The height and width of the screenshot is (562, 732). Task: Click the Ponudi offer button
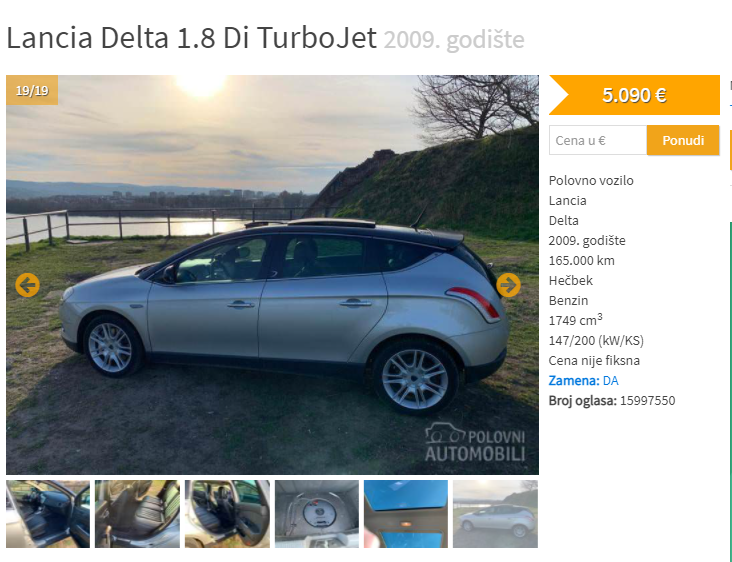683,140
